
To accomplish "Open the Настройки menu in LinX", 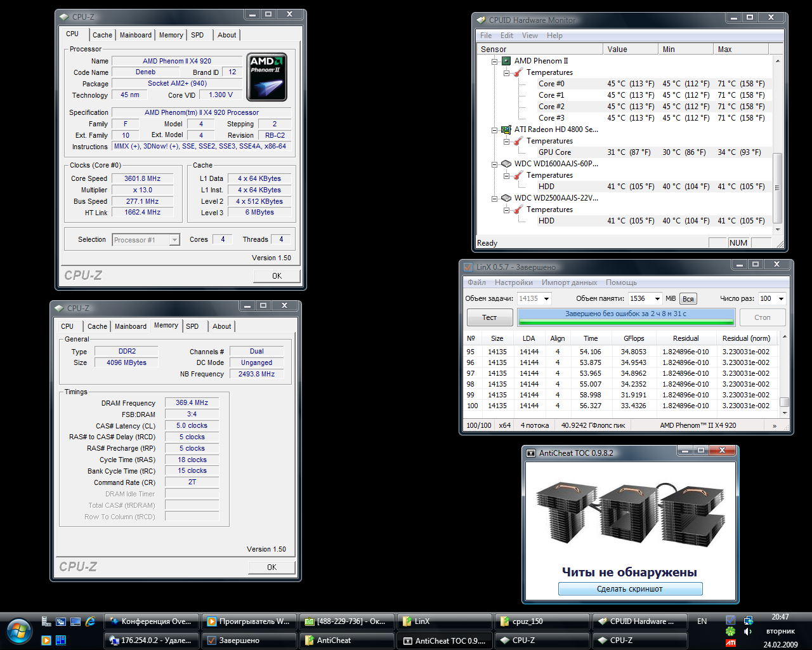I will [513, 282].
